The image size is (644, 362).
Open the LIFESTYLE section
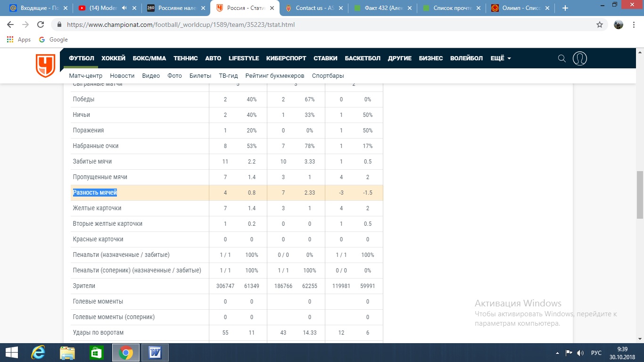click(244, 58)
